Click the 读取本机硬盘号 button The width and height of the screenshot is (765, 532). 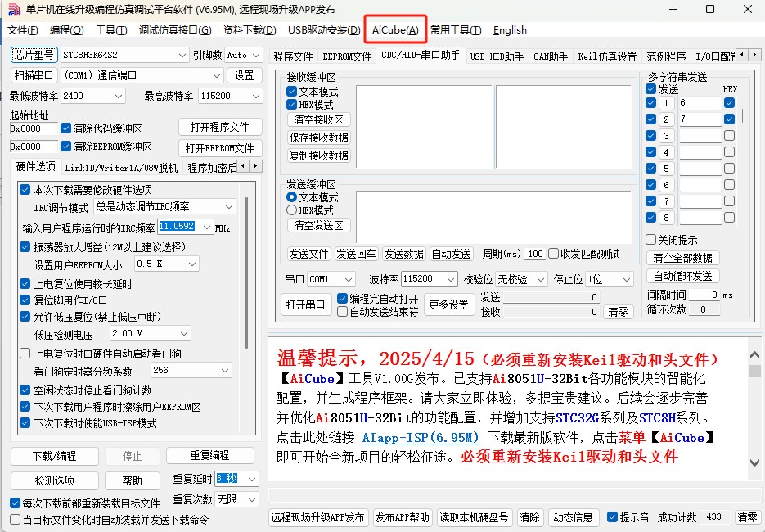coord(475,517)
